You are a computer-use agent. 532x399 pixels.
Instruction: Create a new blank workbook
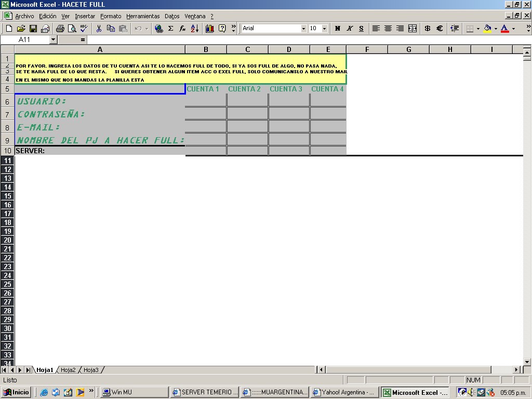coord(9,29)
